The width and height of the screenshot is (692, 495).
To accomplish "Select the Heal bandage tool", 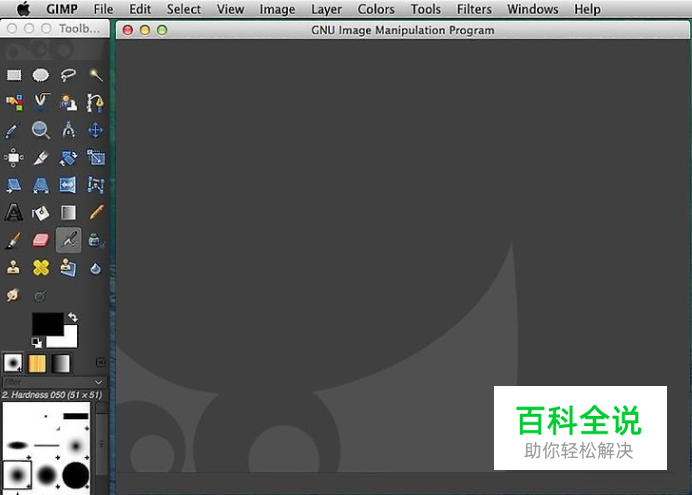I will tap(41, 268).
